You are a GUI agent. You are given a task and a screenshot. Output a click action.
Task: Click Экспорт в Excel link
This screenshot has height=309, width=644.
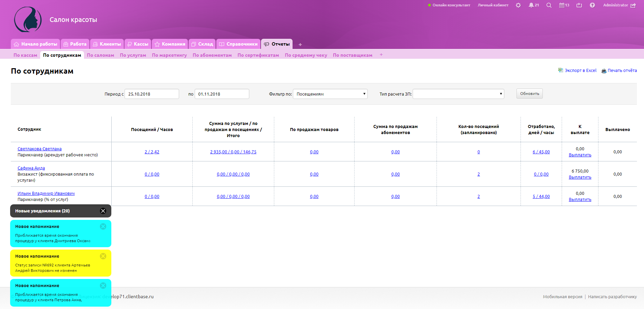tap(580, 71)
